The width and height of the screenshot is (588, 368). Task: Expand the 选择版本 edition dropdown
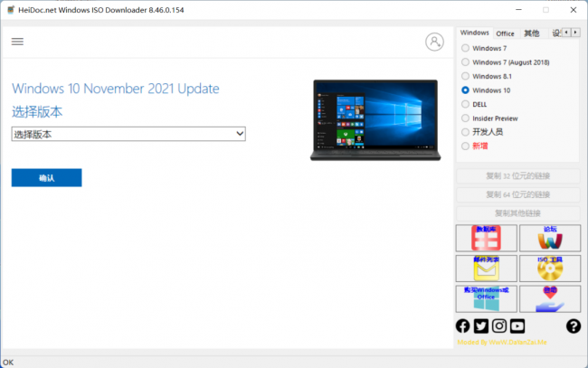pos(128,134)
